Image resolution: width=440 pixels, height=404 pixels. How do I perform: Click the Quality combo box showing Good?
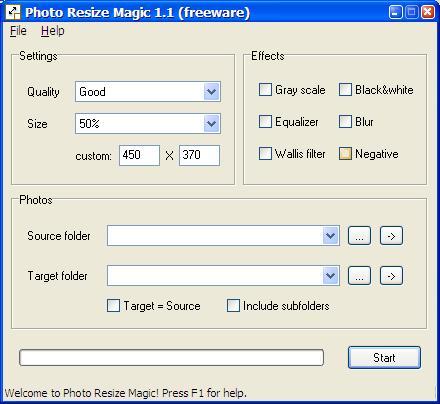[x=148, y=92]
